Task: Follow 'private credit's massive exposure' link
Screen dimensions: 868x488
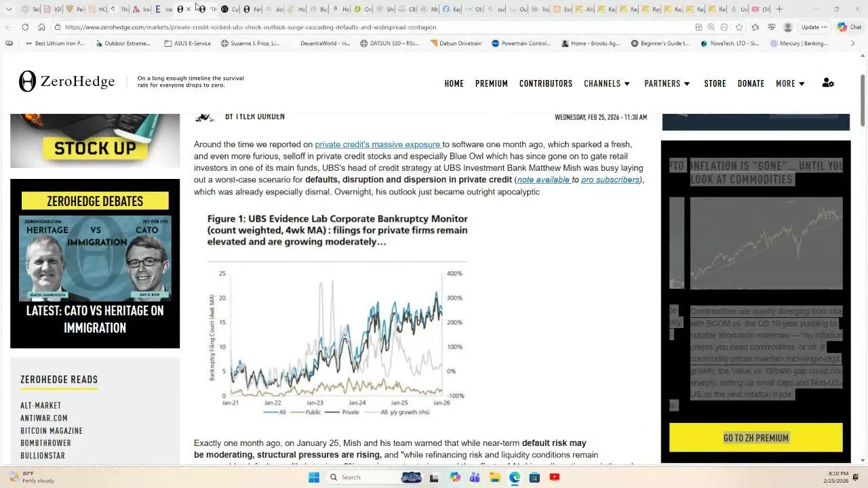Action: coord(378,144)
